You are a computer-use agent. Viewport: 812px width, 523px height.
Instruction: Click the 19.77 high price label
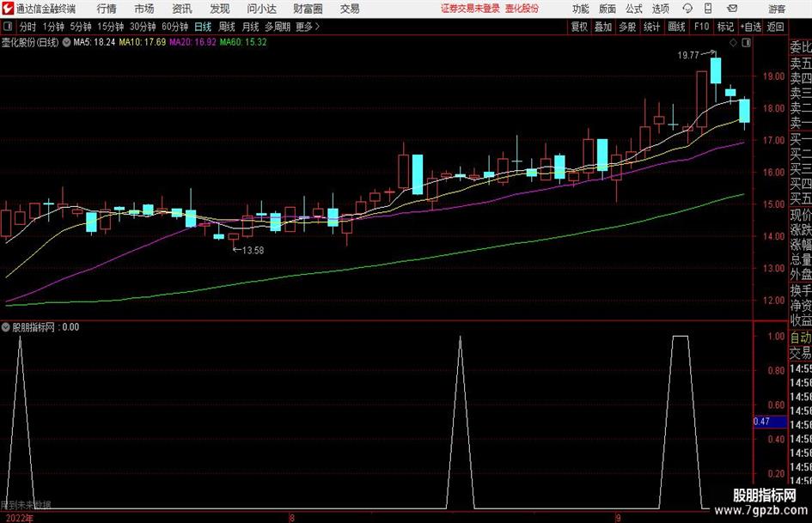[688, 56]
